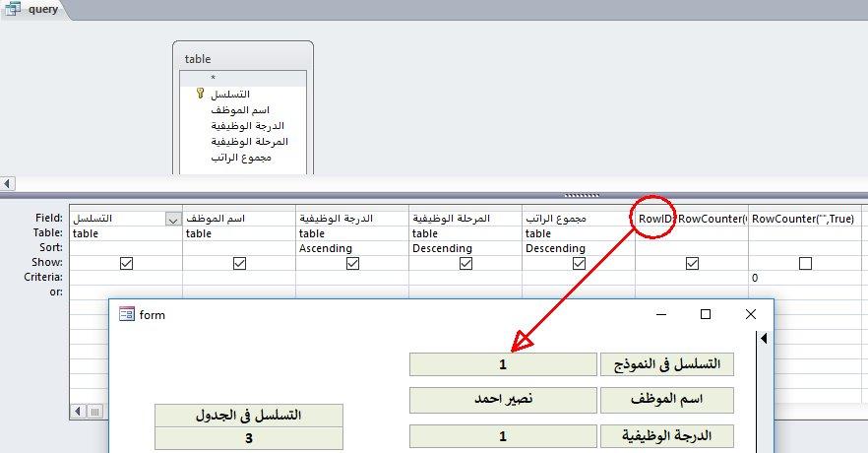Click the grid's left scroll arrow

[78, 412]
